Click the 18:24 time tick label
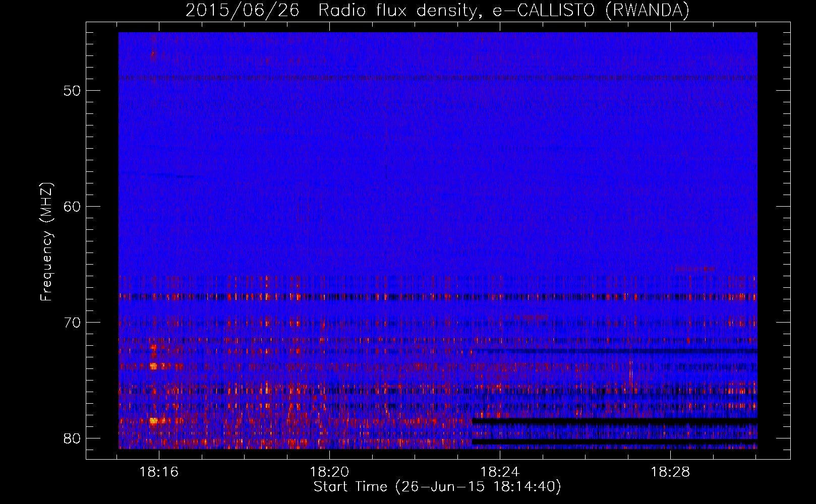Viewport: 816px width, 504px height. 500,472
